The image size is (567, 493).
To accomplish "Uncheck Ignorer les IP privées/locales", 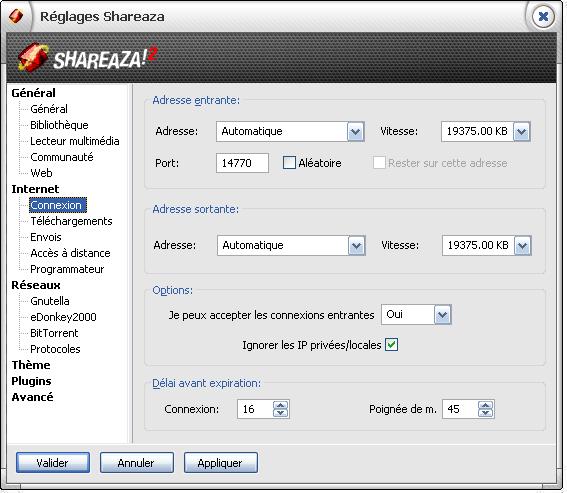I will [x=391, y=345].
